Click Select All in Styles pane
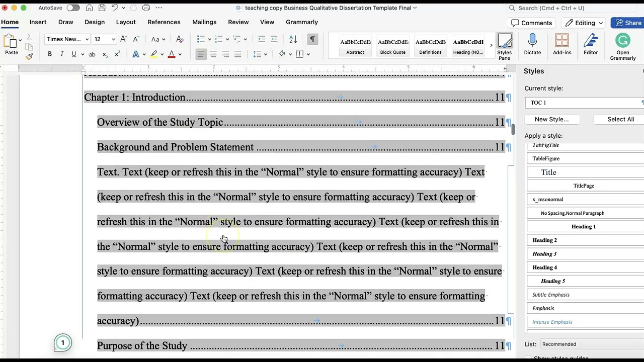This screenshot has width=644, height=362. point(619,120)
